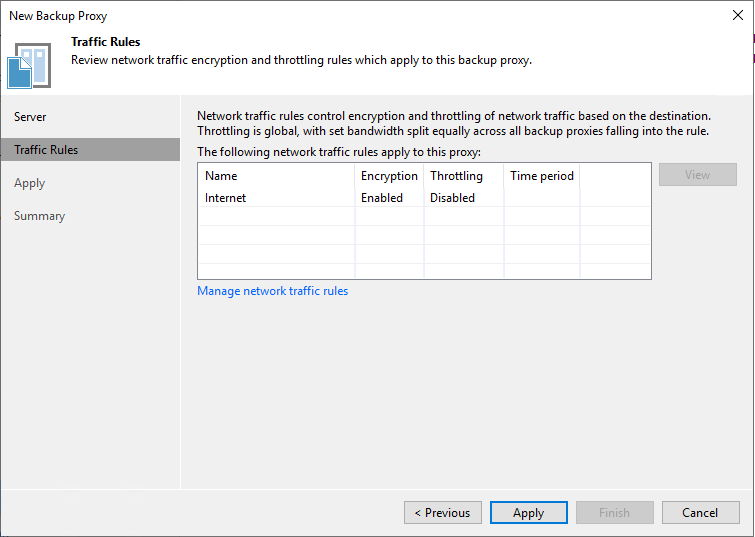Image resolution: width=755 pixels, height=537 pixels.
Task: Cancel the backup proxy wizard
Action: pos(700,513)
